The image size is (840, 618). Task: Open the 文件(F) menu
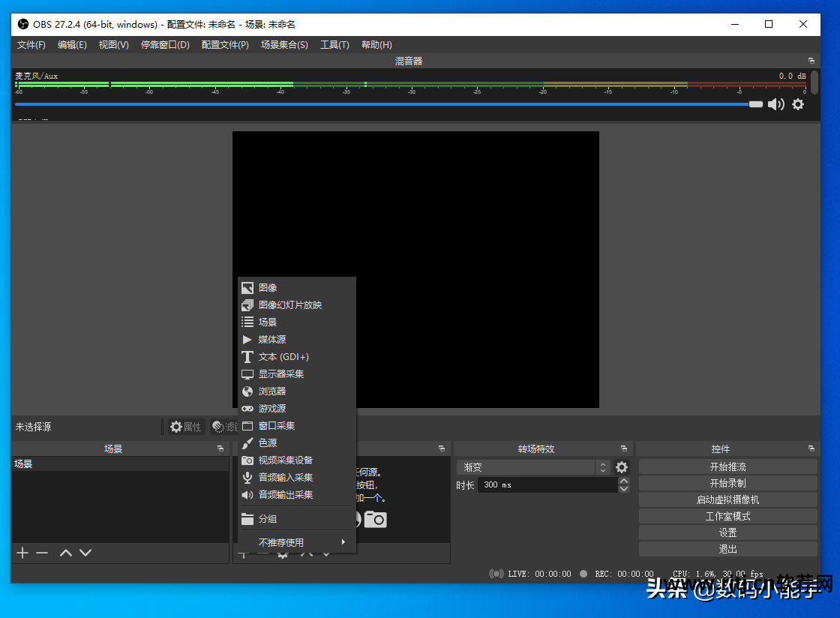[31, 44]
